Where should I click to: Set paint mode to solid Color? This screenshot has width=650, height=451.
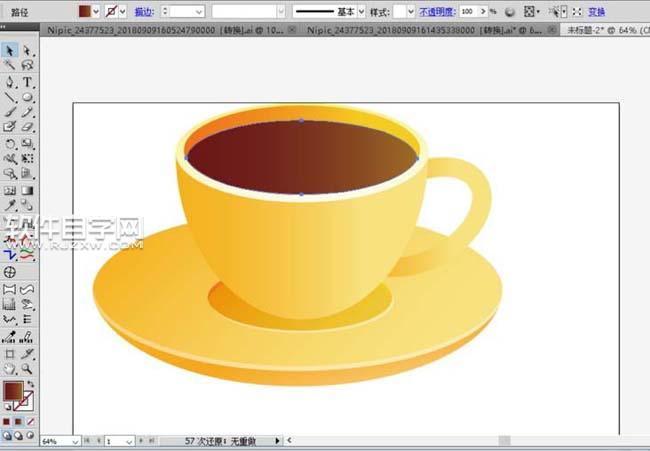click(x=6, y=422)
